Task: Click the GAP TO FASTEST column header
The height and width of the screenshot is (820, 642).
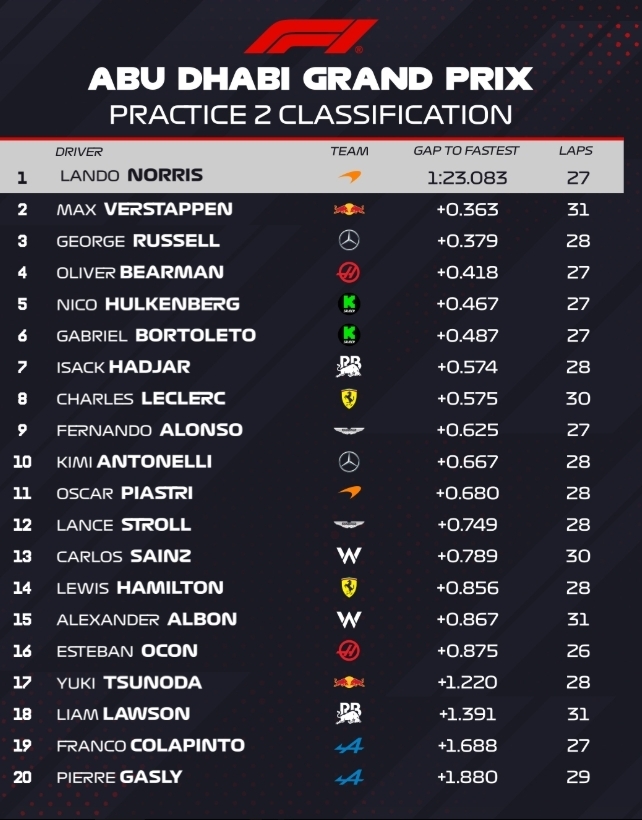Action: pyautogui.click(x=466, y=151)
